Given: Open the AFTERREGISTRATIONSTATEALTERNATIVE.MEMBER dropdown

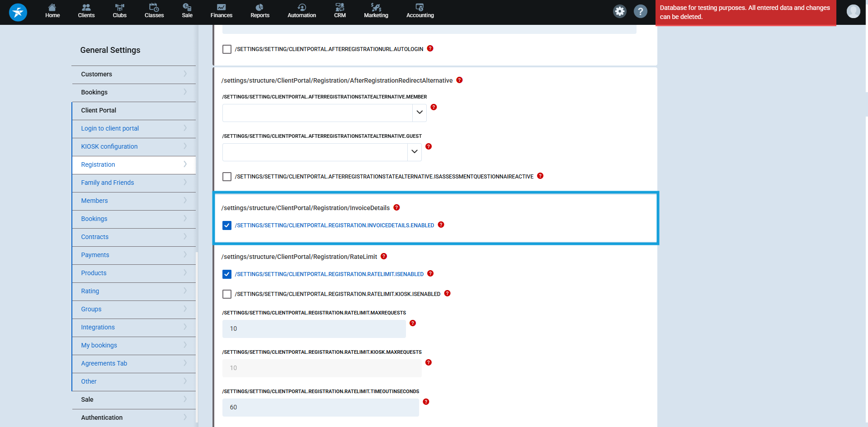Looking at the screenshot, I should 419,113.
